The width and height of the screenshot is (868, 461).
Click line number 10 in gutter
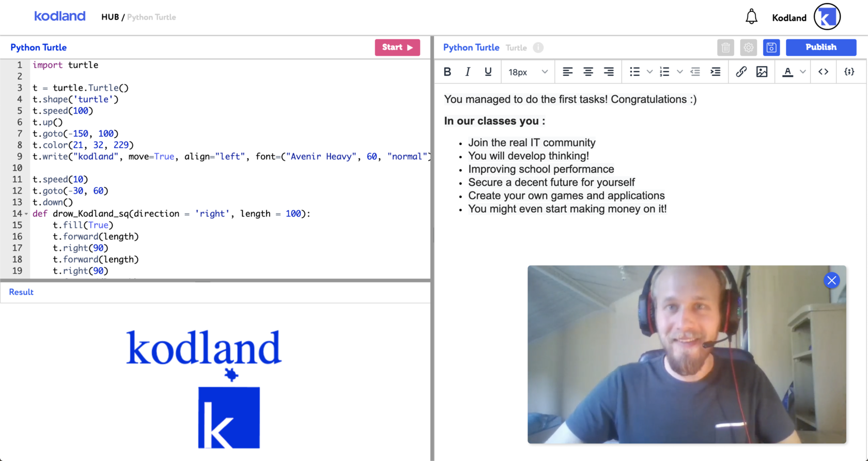17,168
